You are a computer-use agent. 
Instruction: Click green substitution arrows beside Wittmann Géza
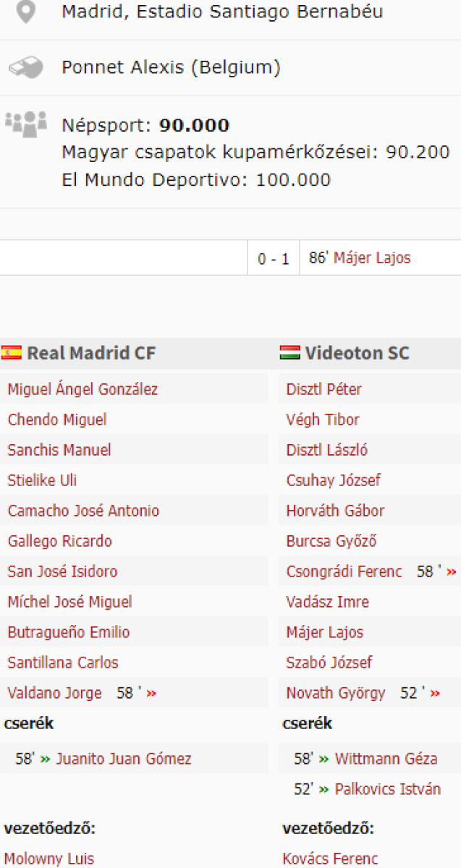(x=323, y=759)
